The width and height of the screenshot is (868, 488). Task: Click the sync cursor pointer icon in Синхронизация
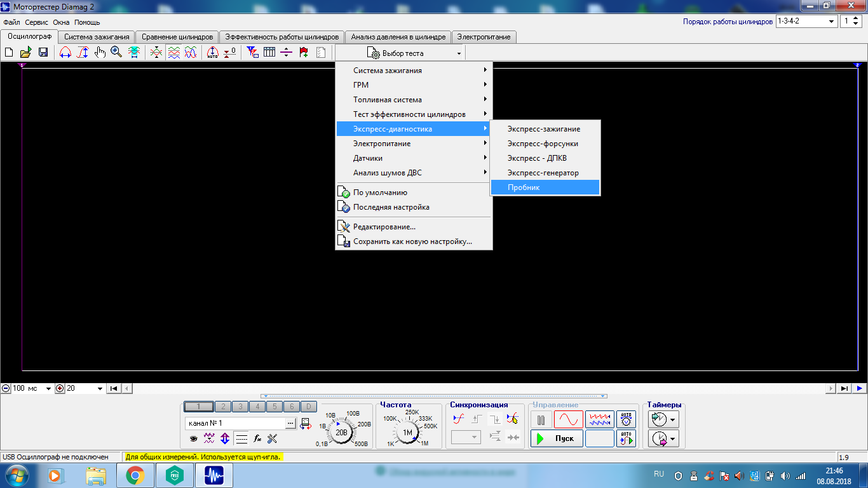point(513,419)
